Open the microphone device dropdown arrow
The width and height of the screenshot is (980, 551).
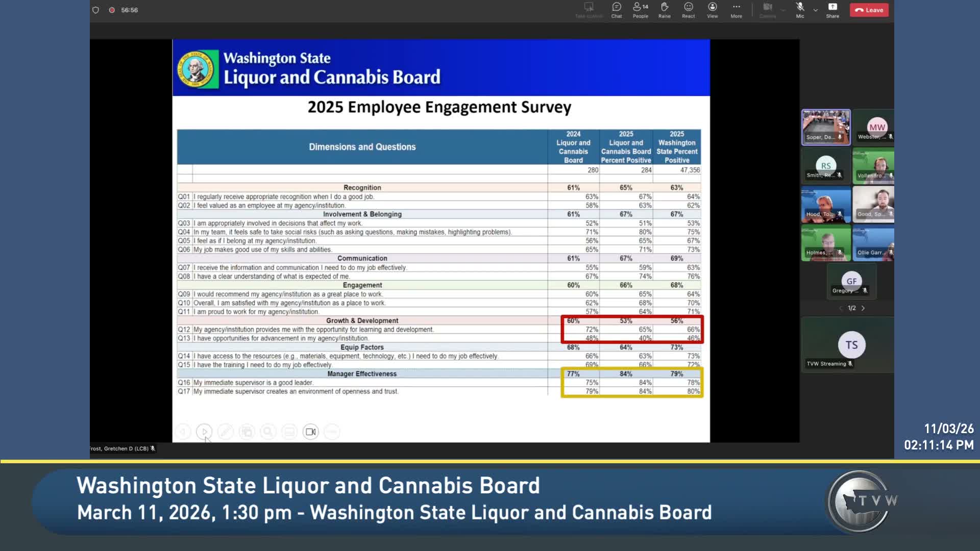(816, 11)
